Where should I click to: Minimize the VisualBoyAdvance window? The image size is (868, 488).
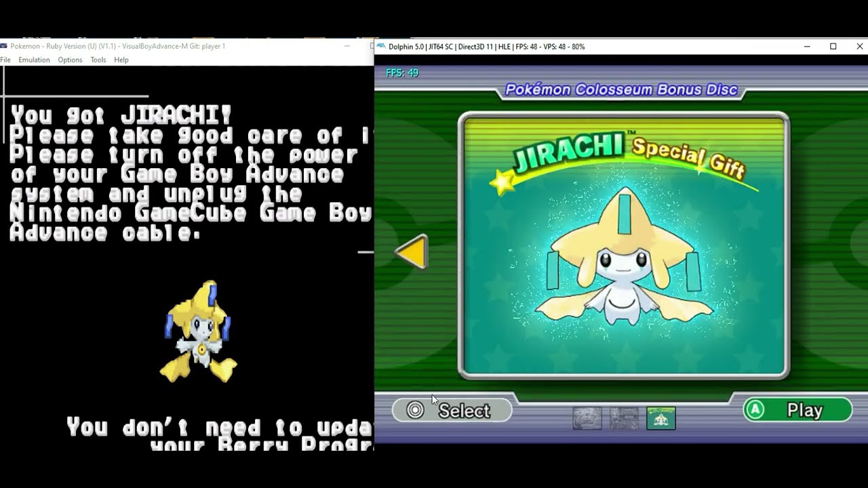click(347, 46)
